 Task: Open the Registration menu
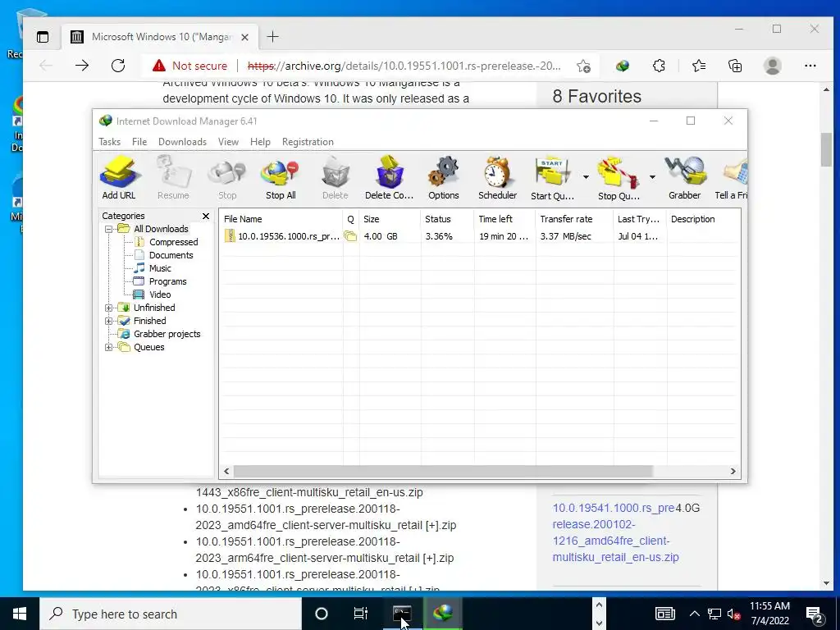pos(308,142)
